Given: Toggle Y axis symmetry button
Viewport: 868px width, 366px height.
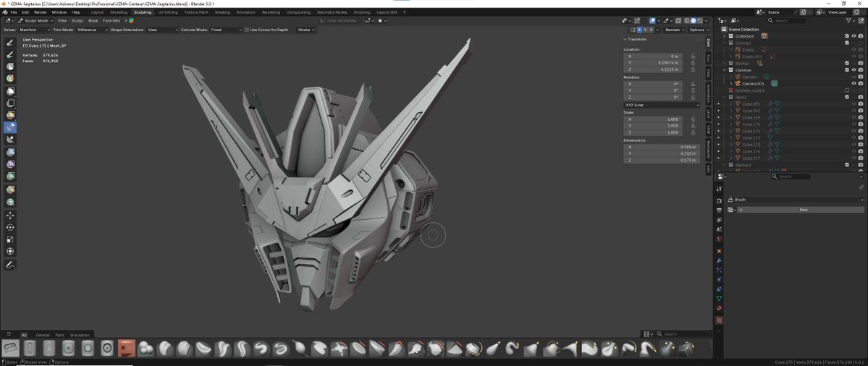Looking at the screenshot, I should click(646, 30).
